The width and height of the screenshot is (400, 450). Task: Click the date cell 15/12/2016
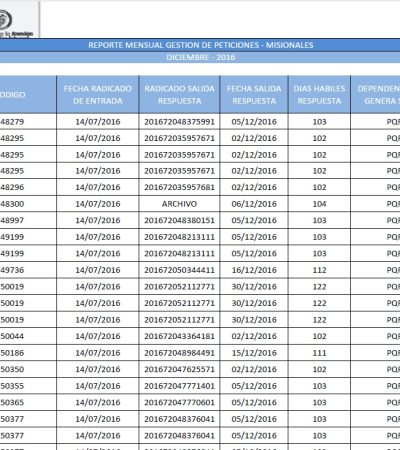point(254,353)
